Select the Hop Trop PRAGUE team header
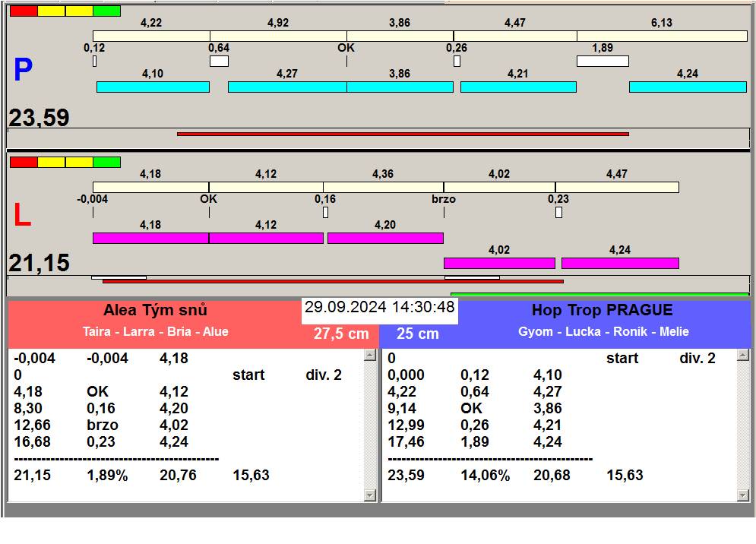The width and height of the screenshot is (756, 544). click(602, 311)
